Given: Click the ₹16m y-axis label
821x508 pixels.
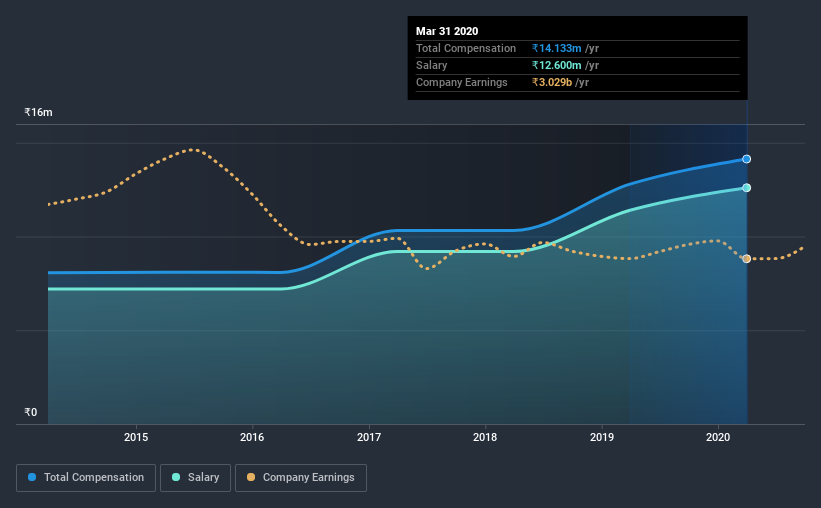Looking at the screenshot, I should [x=38, y=113].
